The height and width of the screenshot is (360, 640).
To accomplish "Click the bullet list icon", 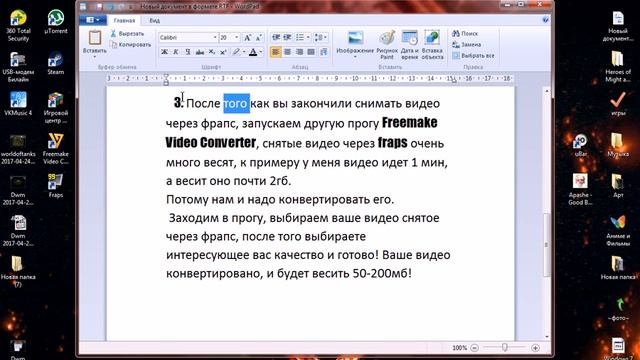I will click(x=300, y=38).
